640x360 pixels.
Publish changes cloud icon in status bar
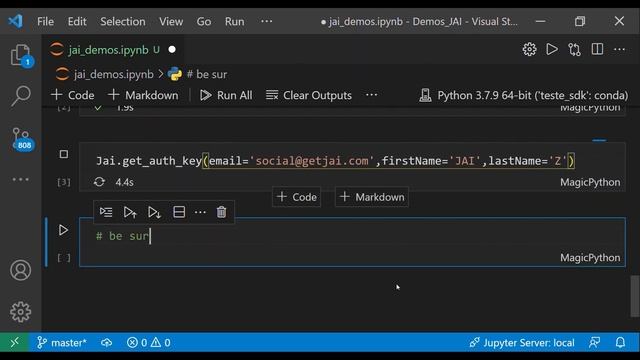(x=107, y=342)
